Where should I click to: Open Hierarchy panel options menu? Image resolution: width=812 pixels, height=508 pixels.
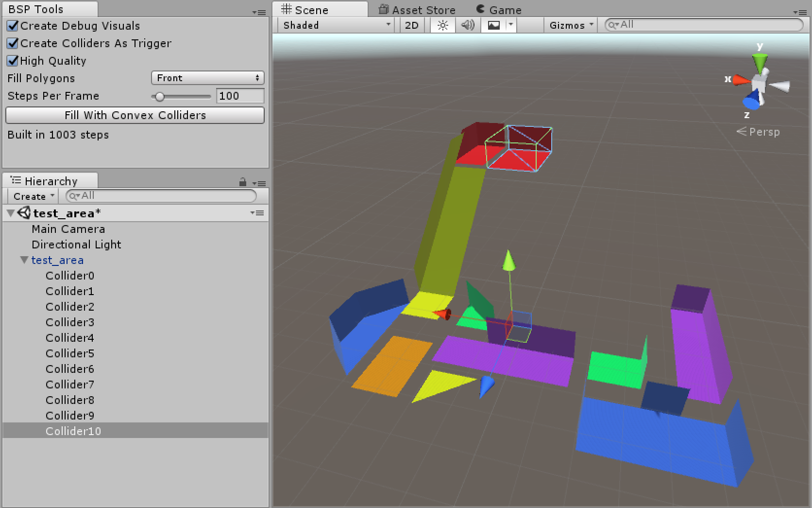click(x=259, y=183)
